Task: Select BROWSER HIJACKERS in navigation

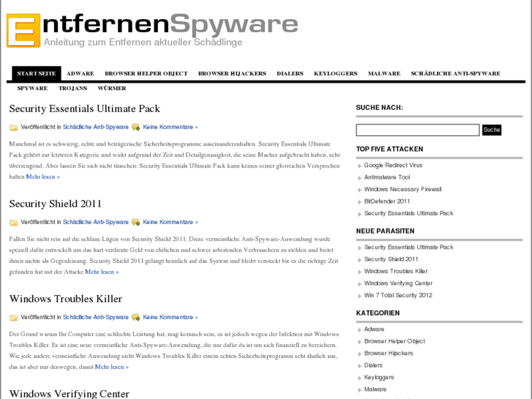Action: [x=232, y=73]
